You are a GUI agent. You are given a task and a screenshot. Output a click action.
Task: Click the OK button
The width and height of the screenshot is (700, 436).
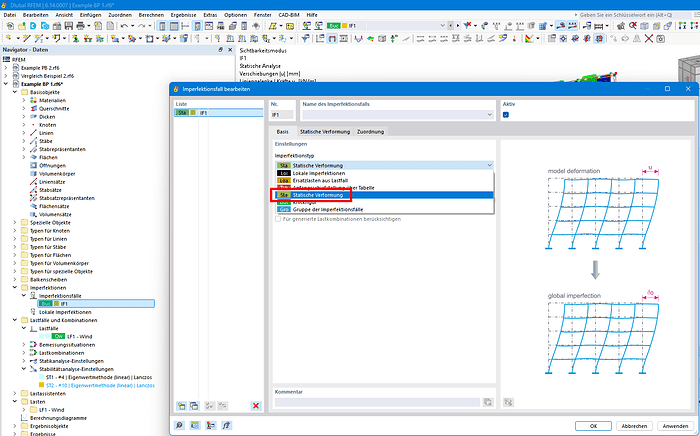click(x=593, y=426)
